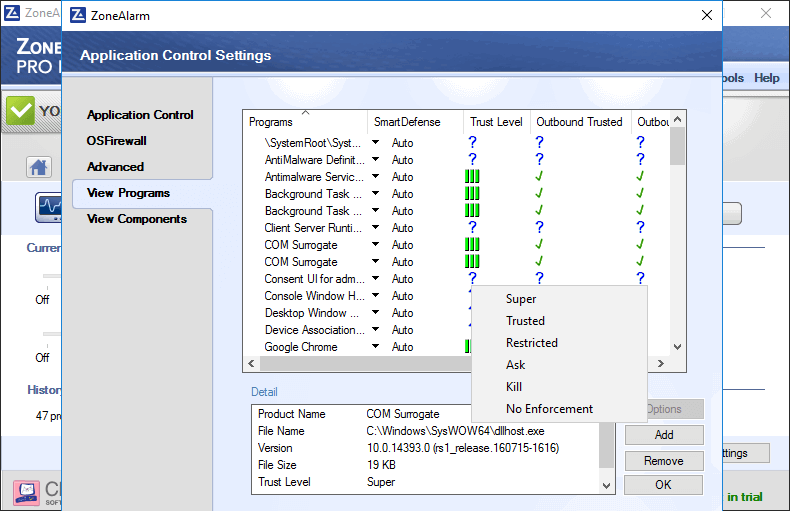Open the Help menu in background window
The width and height of the screenshot is (790, 511).
click(x=766, y=78)
